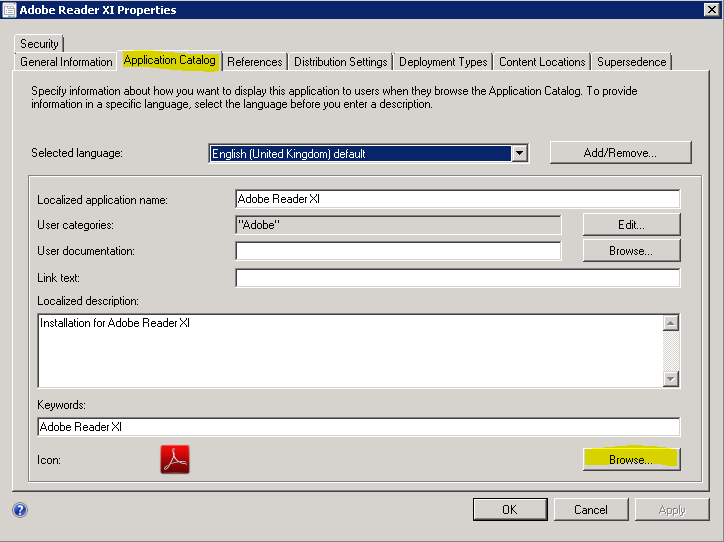
Task: Select the English (United Kingdom) default combo box
Action: [368, 153]
